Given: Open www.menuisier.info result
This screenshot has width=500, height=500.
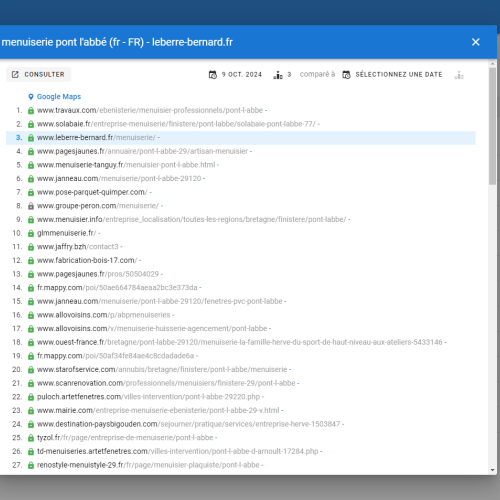Looking at the screenshot, I should click(192, 220).
